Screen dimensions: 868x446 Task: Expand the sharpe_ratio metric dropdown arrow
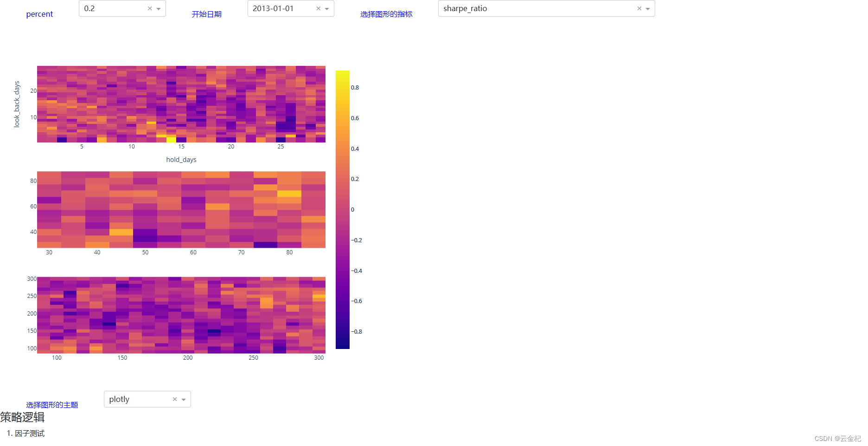pyautogui.click(x=648, y=9)
